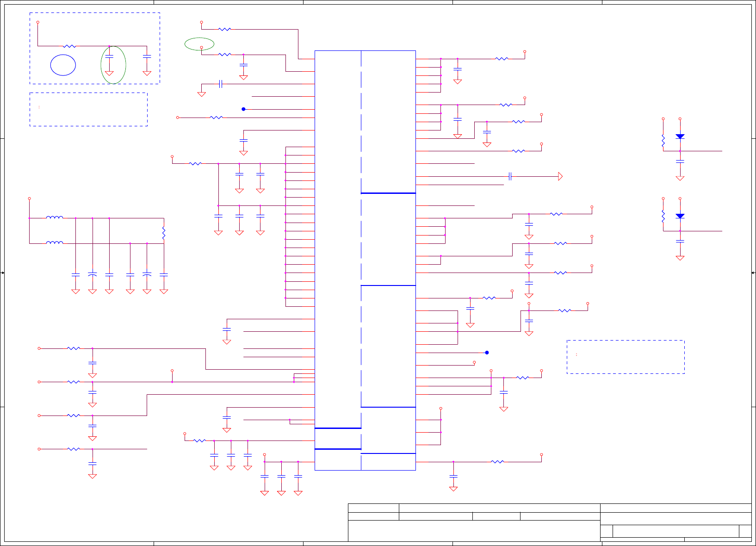Screen dimensions: 756x546
Task: Click the blue filled test point right of the IC
Action: 487,353
